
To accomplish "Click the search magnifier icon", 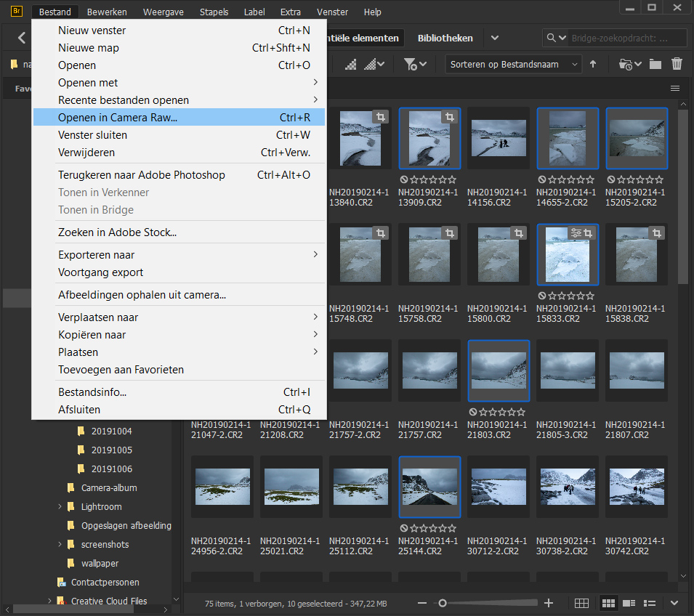I will coord(551,38).
